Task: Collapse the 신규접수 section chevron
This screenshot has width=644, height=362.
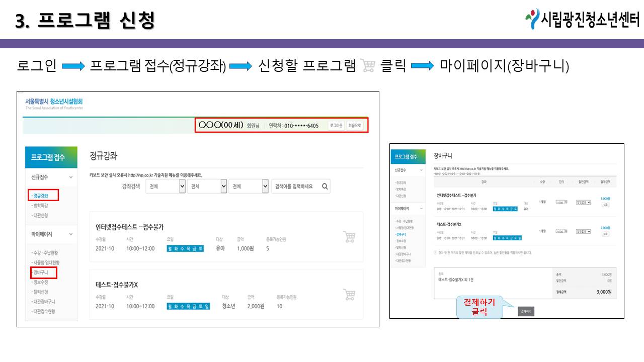Action: click(71, 177)
